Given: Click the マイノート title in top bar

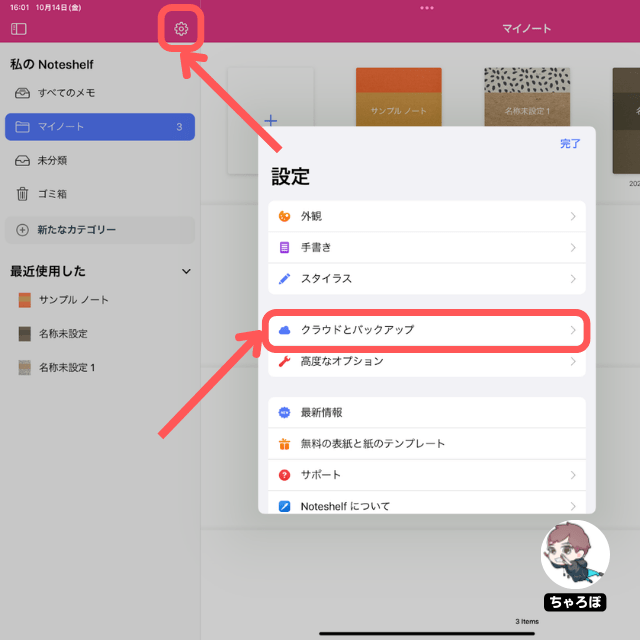Looking at the screenshot, I should [x=527, y=29].
